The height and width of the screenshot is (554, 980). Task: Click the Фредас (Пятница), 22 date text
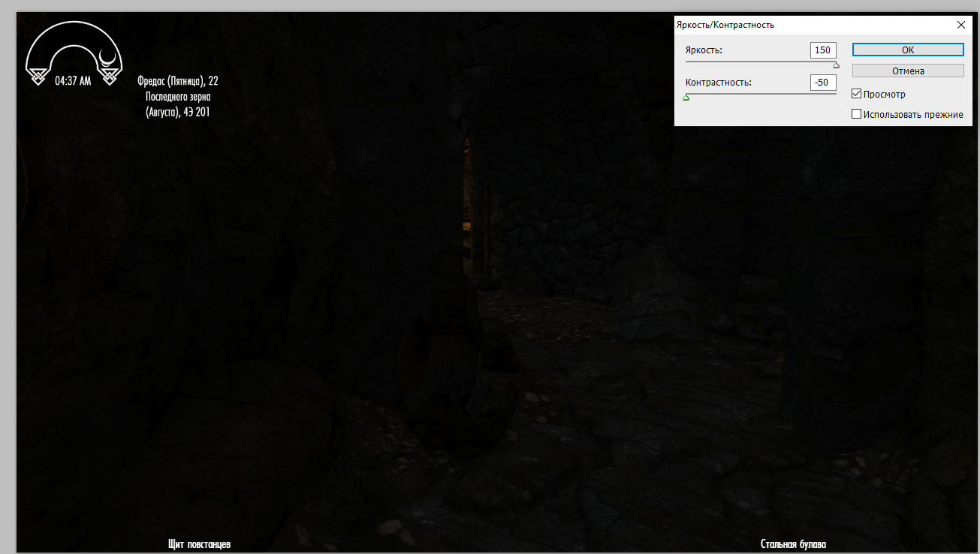coord(178,81)
